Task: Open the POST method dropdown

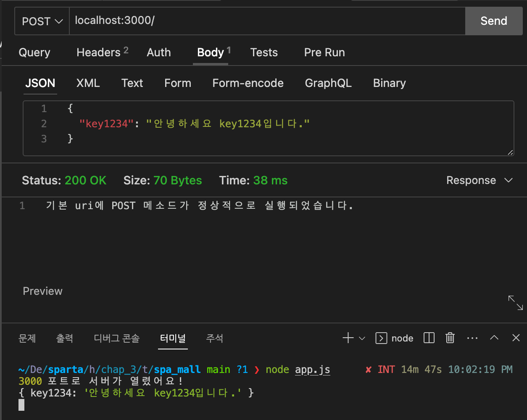Action: point(42,21)
